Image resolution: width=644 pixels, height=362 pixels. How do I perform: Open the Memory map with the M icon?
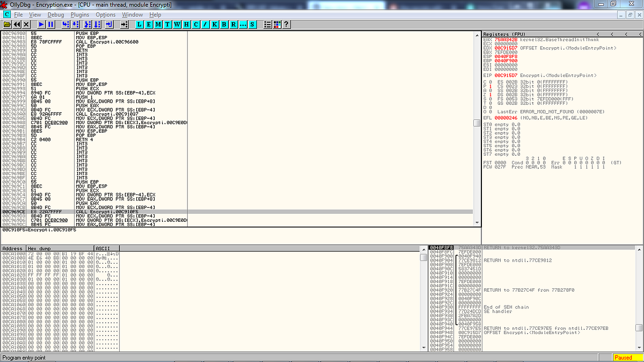pos(157,24)
